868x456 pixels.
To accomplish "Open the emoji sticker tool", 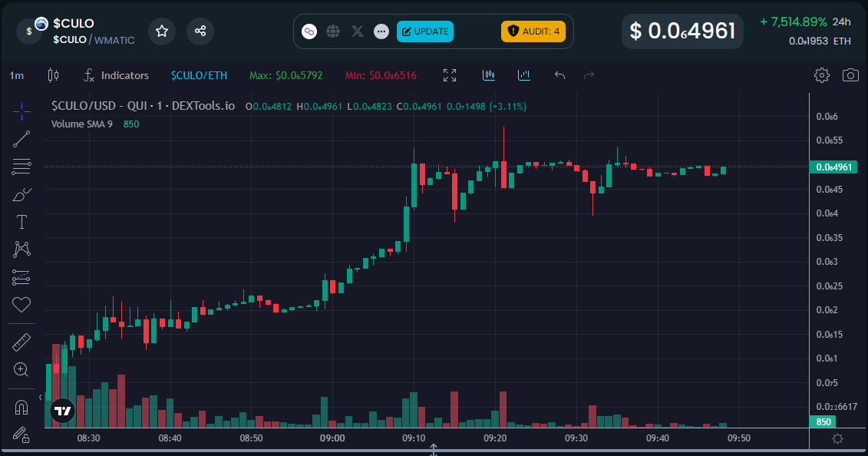I will [21, 306].
